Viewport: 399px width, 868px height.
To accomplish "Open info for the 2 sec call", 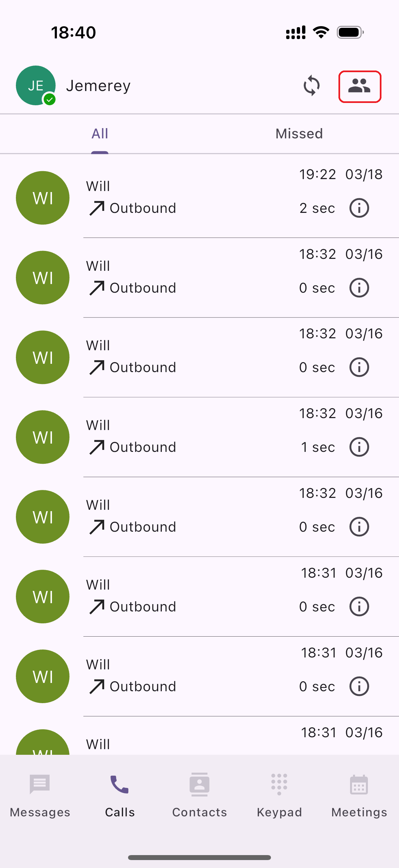I will point(359,208).
